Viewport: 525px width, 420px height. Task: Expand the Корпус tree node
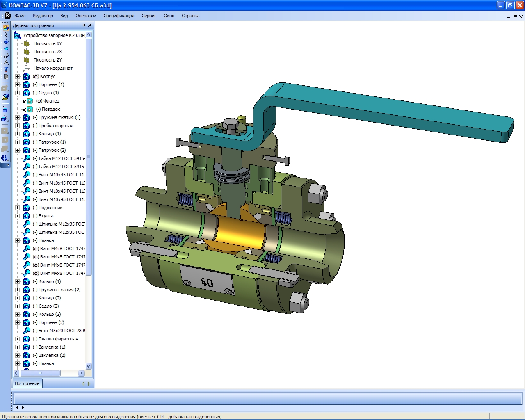coord(17,76)
